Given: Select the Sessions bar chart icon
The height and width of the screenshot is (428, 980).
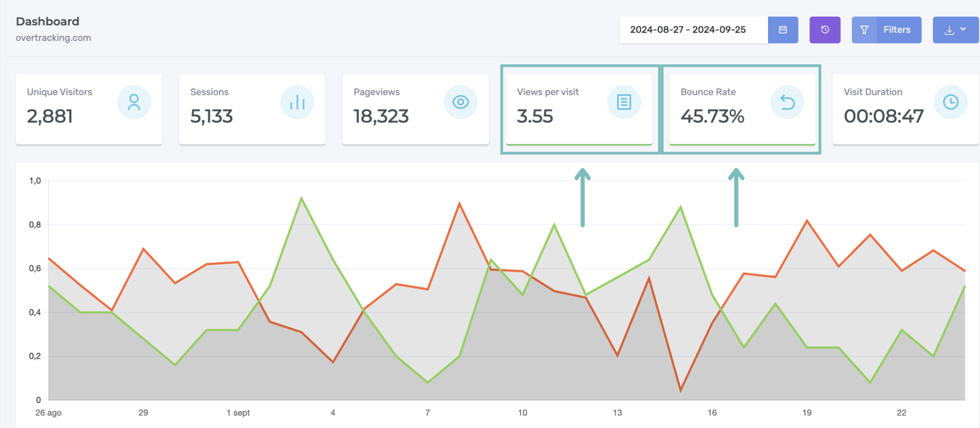Looking at the screenshot, I should [x=297, y=102].
